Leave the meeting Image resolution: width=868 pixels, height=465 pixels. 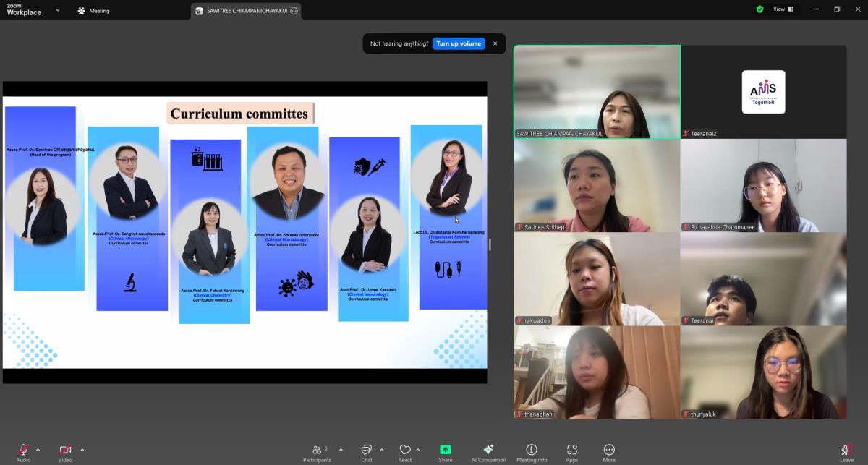tap(846, 453)
